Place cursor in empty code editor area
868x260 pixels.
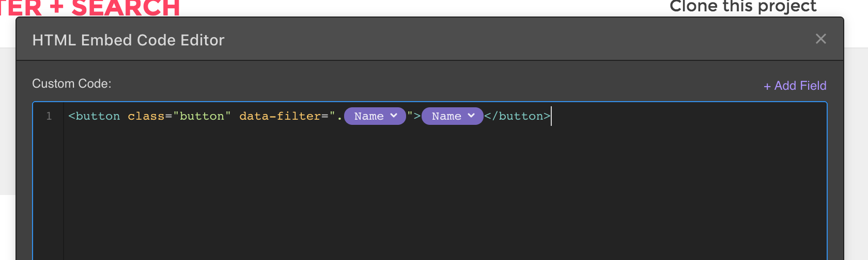444,196
